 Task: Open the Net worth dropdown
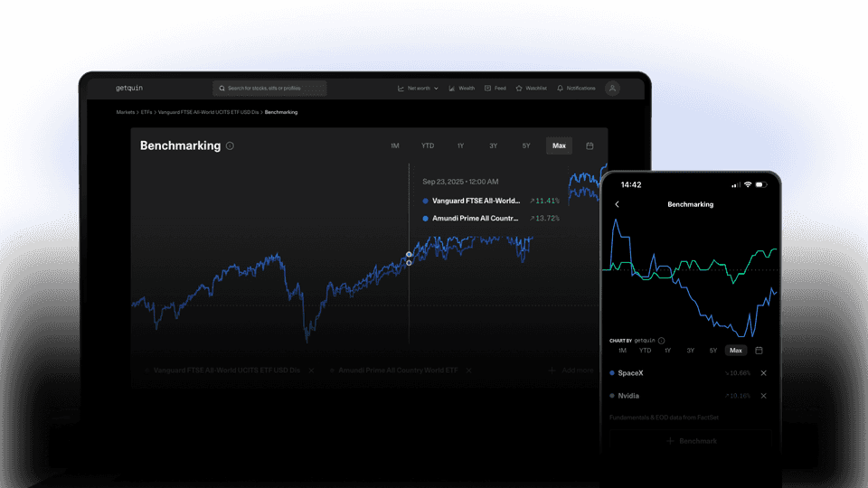coord(418,88)
